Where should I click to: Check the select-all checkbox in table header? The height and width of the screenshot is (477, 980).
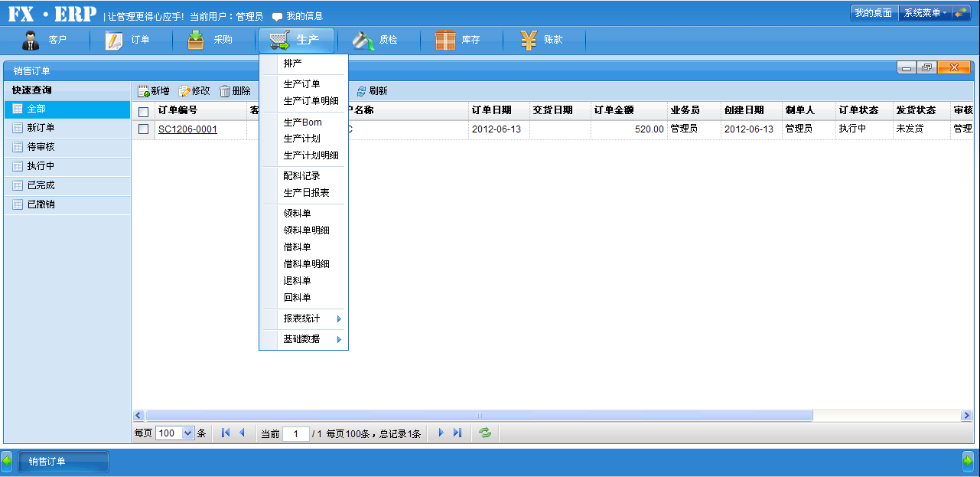click(x=143, y=112)
